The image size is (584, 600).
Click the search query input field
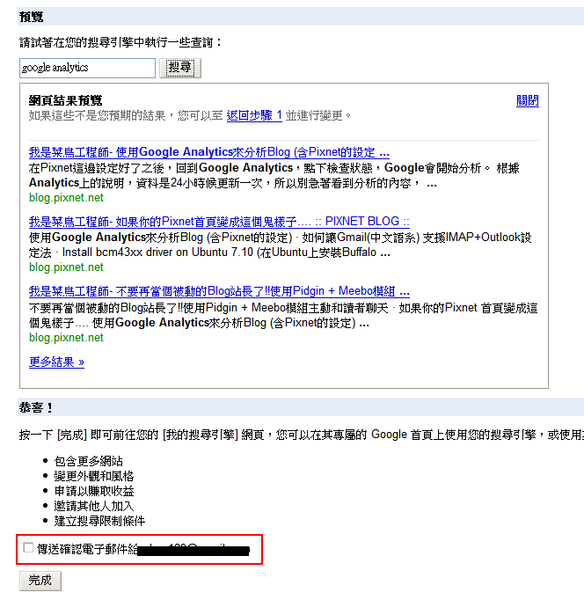[x=87, y=68]
